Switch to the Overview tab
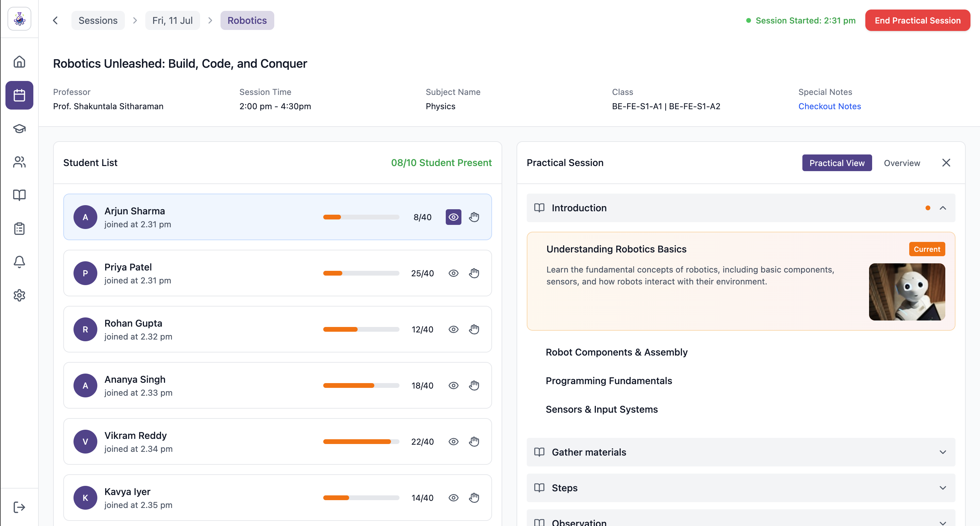This screenshot has width=980, height=526. coord(902,163)
